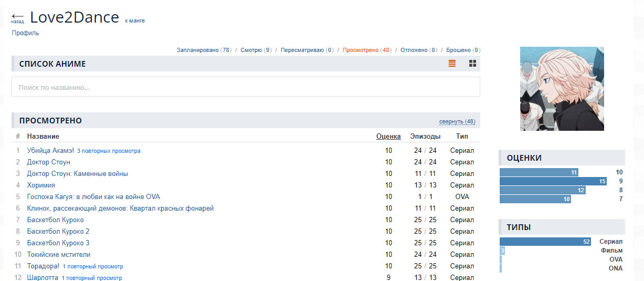Click the back arrow icon
The height and width of the screenshot is (281, 644).
[x=17, y=18]
